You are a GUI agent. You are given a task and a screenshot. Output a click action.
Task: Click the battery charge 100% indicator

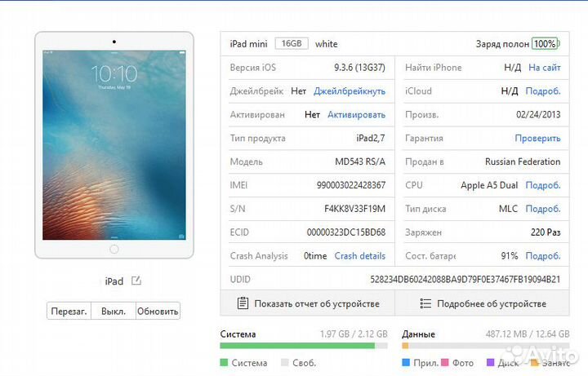[x=546, y=44]
